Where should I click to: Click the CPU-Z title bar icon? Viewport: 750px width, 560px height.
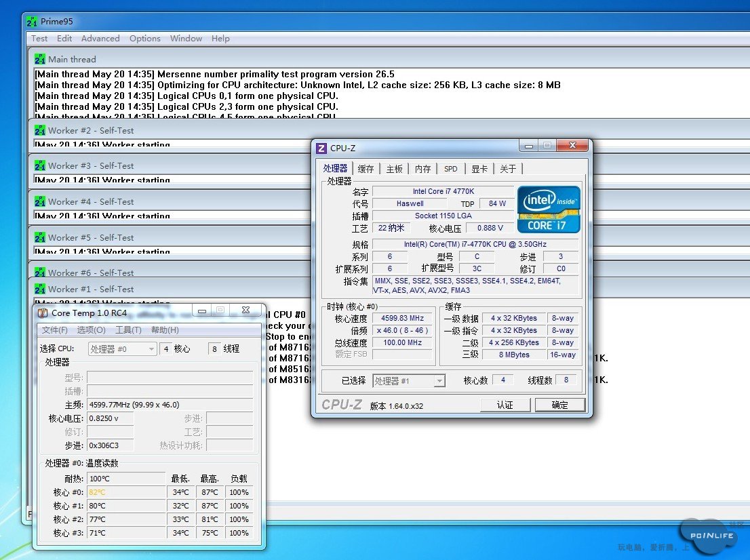pos(321,148)
